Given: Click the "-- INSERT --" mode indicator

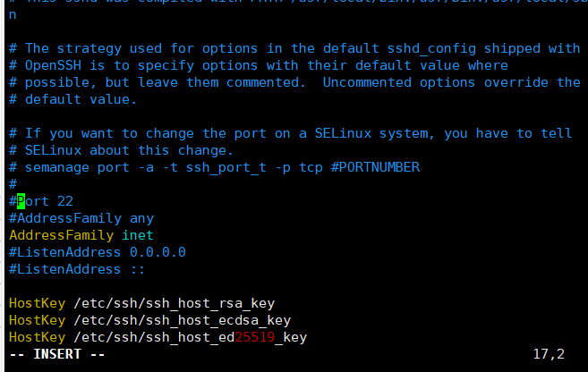Looking at the screenshot, I should tap(57, 354).
